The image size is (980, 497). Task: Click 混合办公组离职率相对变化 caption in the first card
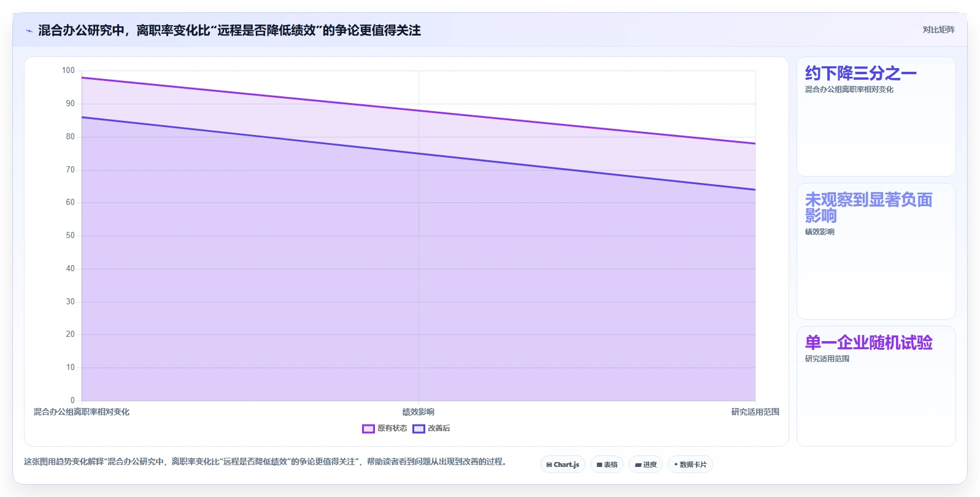(849, 90)
